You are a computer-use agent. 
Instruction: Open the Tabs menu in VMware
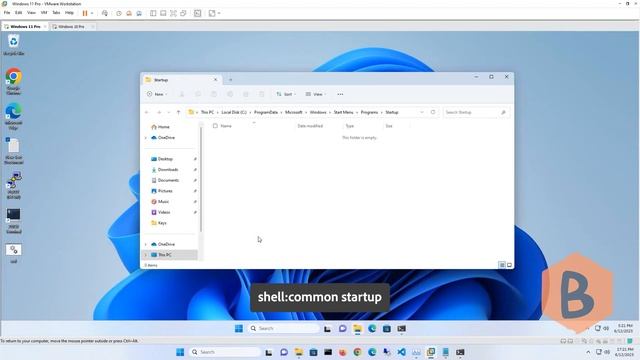click(56, 13)
